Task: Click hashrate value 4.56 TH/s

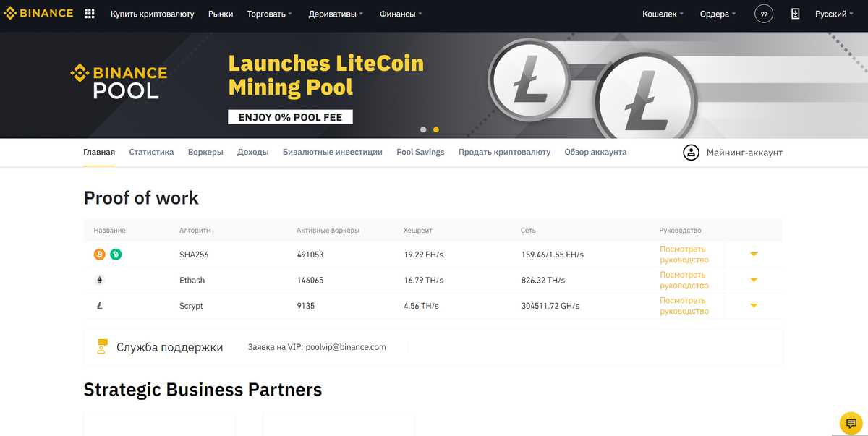Action: pyautogui.click(x=421, y=306)
